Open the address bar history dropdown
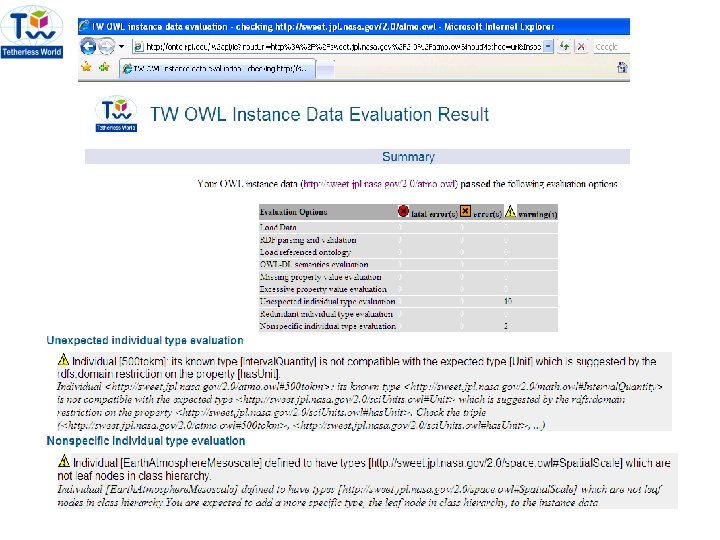The image size is (720, 540). coord(548,46)
